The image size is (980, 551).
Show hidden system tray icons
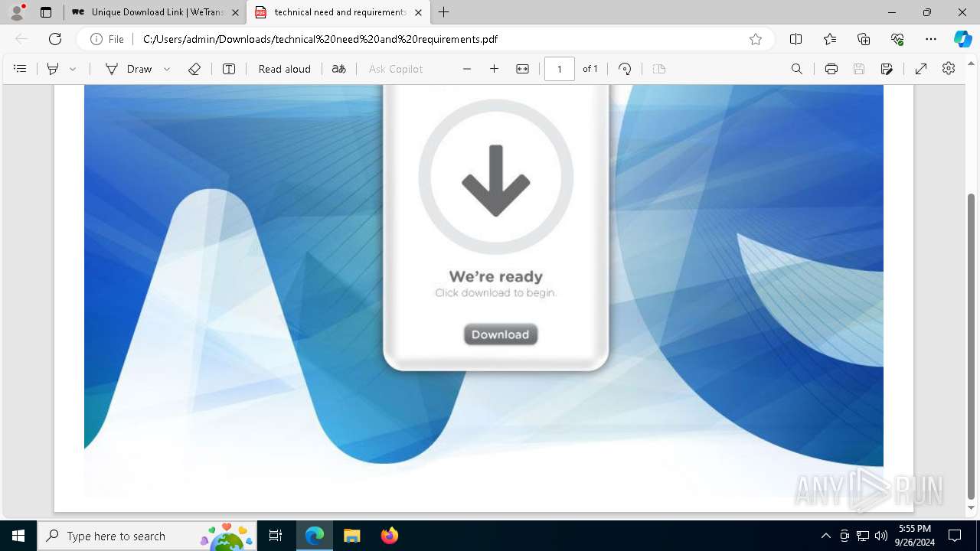click(825, 536)
